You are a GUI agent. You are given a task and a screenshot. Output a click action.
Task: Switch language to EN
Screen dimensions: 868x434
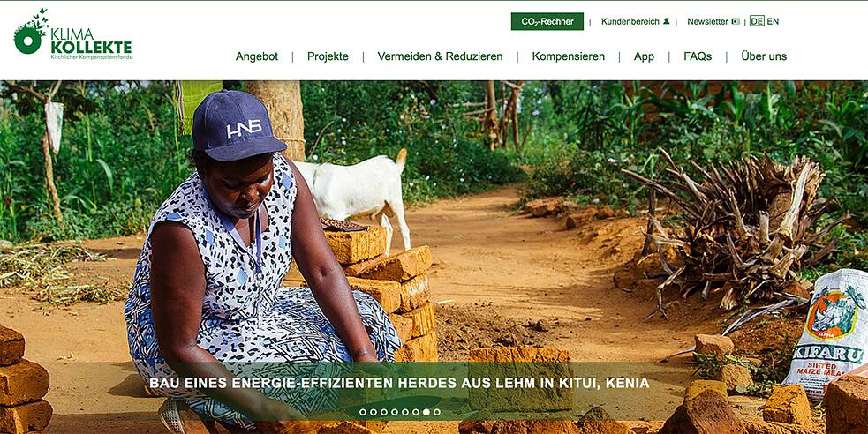773,21
